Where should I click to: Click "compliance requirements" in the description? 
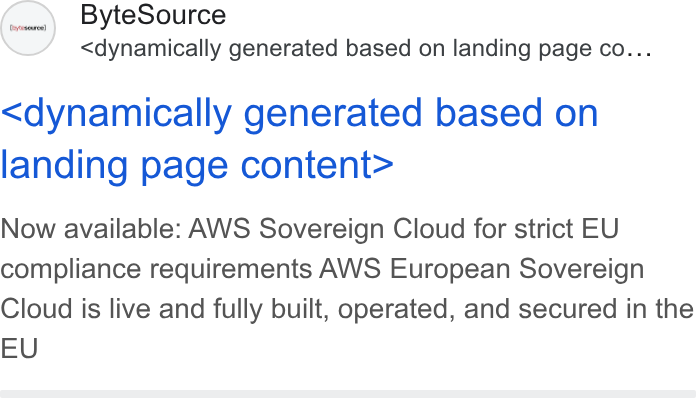(x=156, y=269)
